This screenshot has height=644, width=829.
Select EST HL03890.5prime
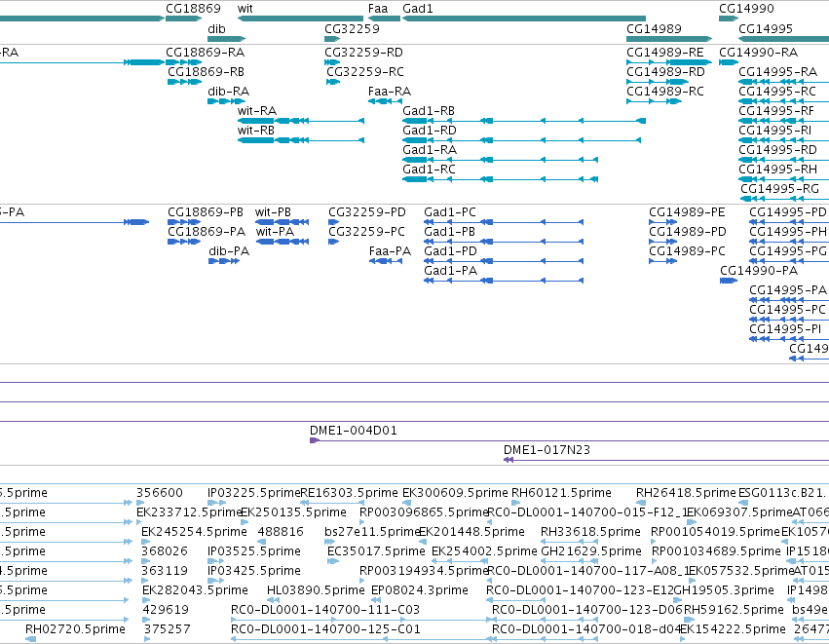(273, 600)
